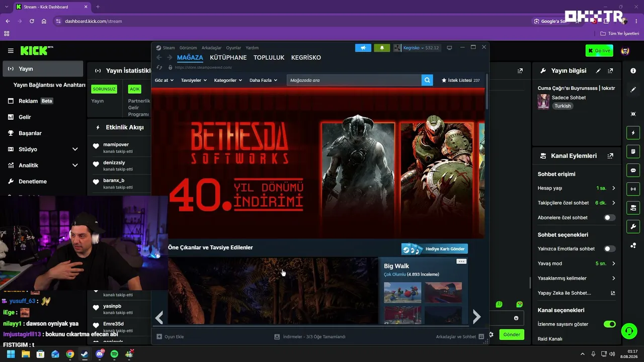Click the Steam store search magnifier
Image resolution: width=644 pixels, height=362 pixels.
point(427,80)
